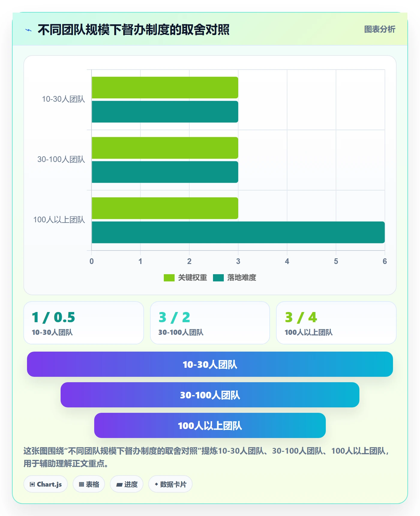Click the 10-30人团队 y-axis label
Viewport: 420px width, 516px height.
click(x=63, y=99)
